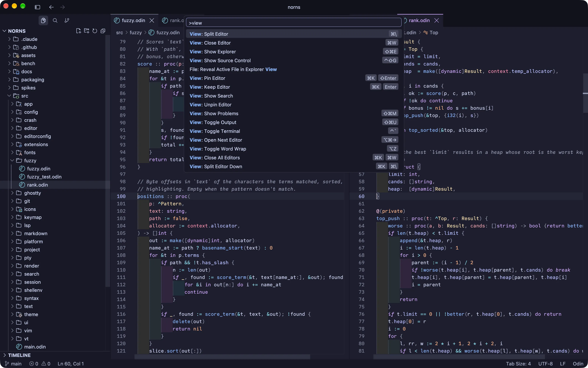Click the New Folder icon in NORNS header
The height and width of the screenshot is (368, 588).
coord(87,31)
